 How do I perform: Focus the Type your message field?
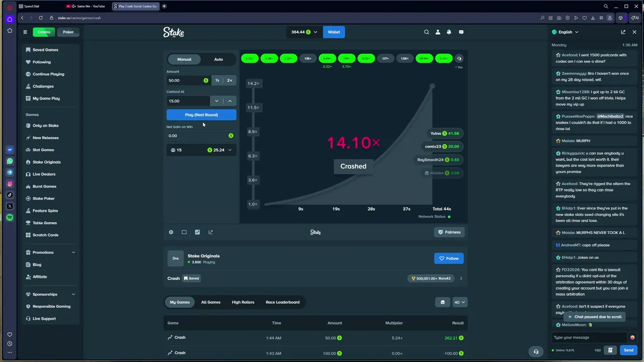click(x=590, y=337)
